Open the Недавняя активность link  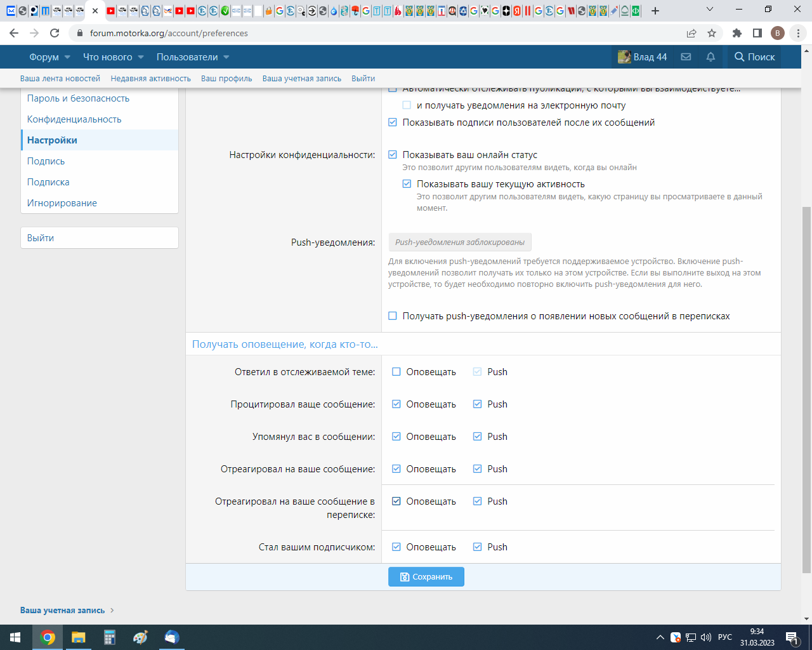150,79
